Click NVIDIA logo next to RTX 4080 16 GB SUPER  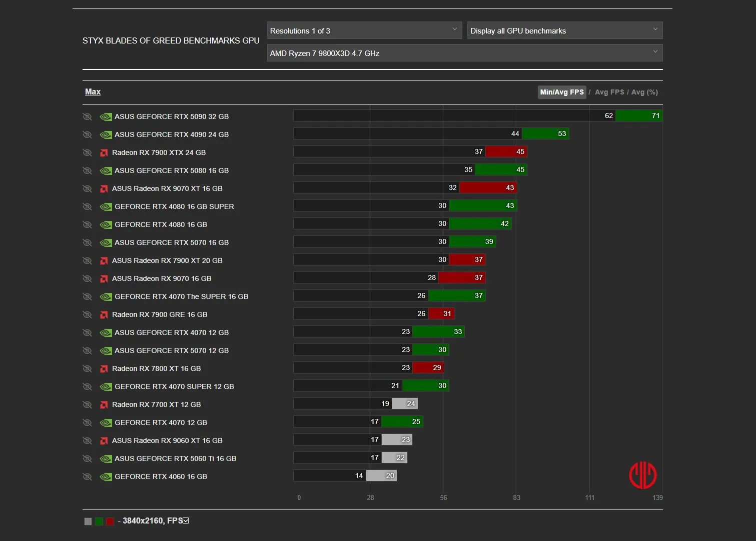106,207
